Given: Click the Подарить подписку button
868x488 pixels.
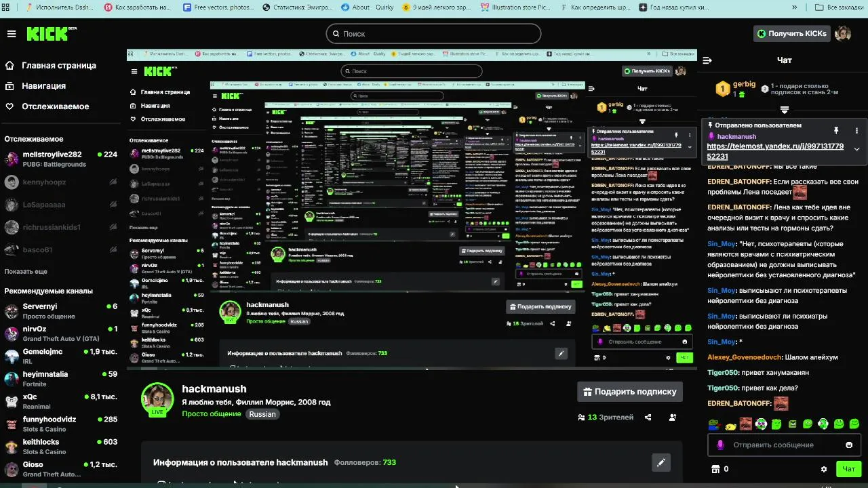Looking at the screenshot, I should coord(630,391).
